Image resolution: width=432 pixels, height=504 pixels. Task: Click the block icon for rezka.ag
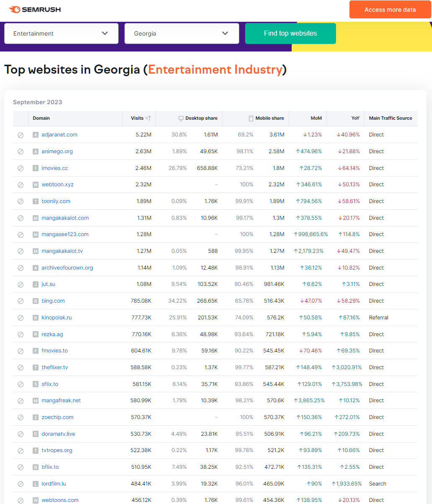[x=21, y=334]
